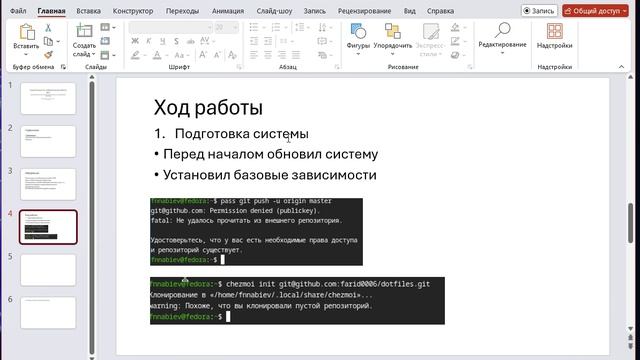
Task: Open the font name combo box
Action: point(171,28)
